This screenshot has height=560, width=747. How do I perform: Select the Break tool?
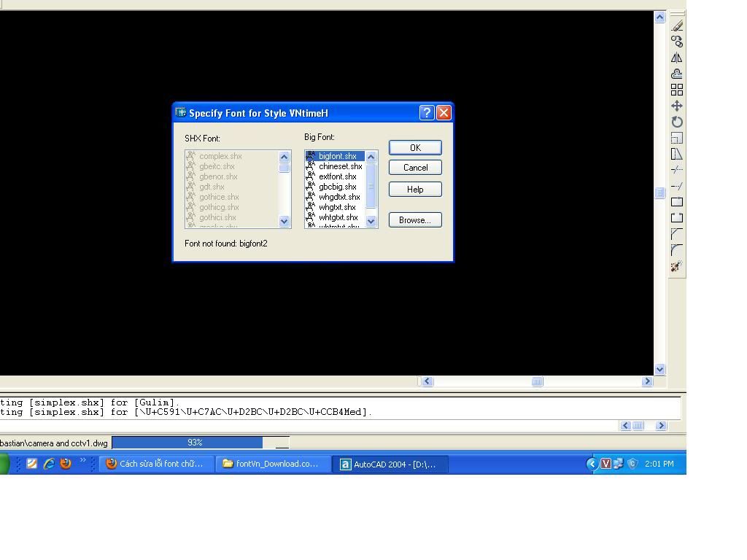pyautogui.click(x=677, y=217)
